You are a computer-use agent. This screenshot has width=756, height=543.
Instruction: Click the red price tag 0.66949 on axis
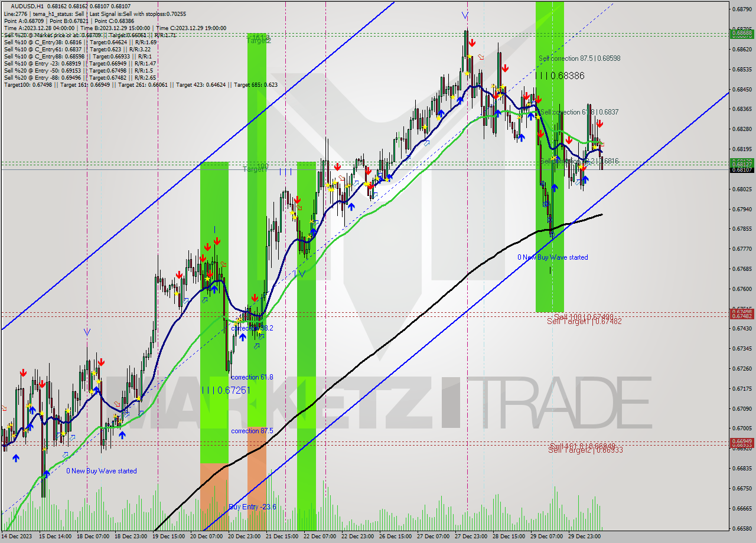pyautogui.click(x=742, y=441)
